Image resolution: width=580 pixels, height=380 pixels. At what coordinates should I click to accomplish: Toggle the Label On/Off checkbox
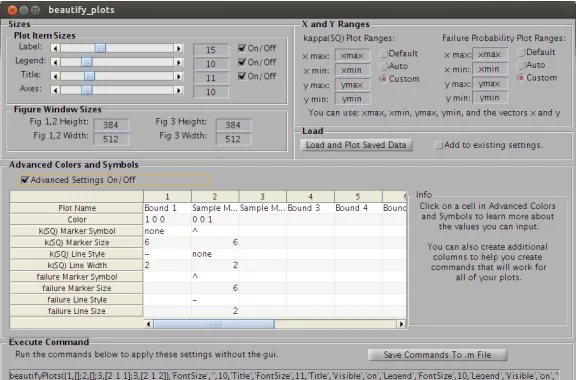(242, 48)
